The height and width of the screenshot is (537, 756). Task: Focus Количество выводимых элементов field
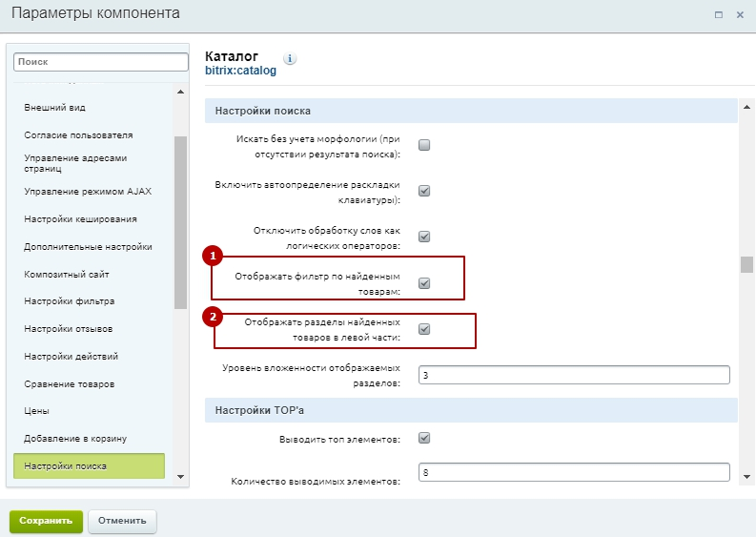574,472
